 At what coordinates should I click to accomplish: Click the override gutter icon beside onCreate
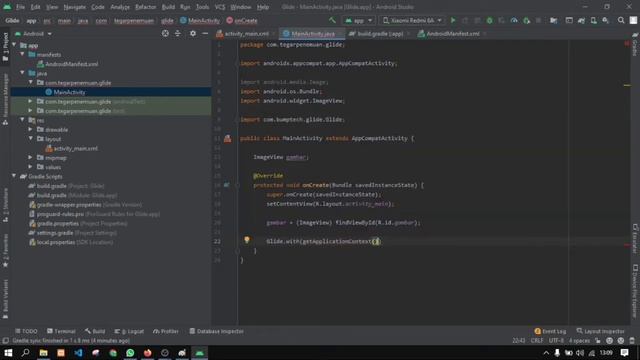point(227,185)
